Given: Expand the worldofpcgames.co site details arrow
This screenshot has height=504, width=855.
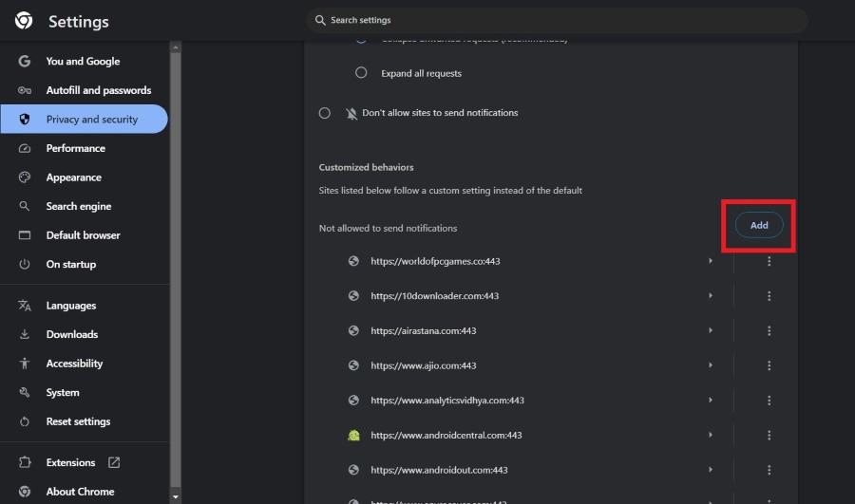Looking at the screenshot, I should click(x=711, y=260).
